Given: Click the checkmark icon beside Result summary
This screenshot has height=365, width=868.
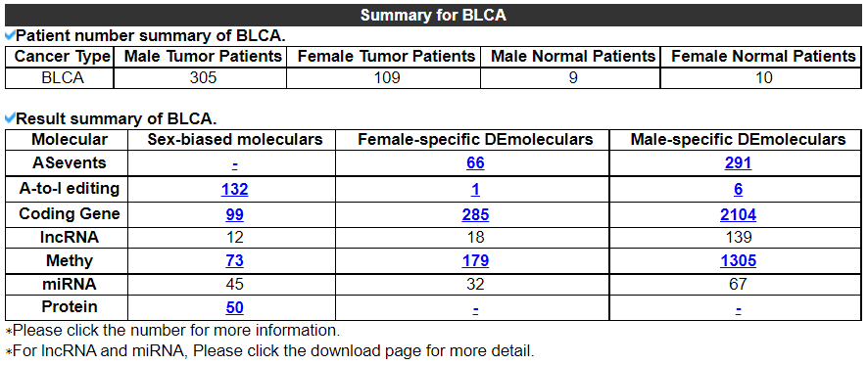Looking at the screenshot, I should (10, 118).
